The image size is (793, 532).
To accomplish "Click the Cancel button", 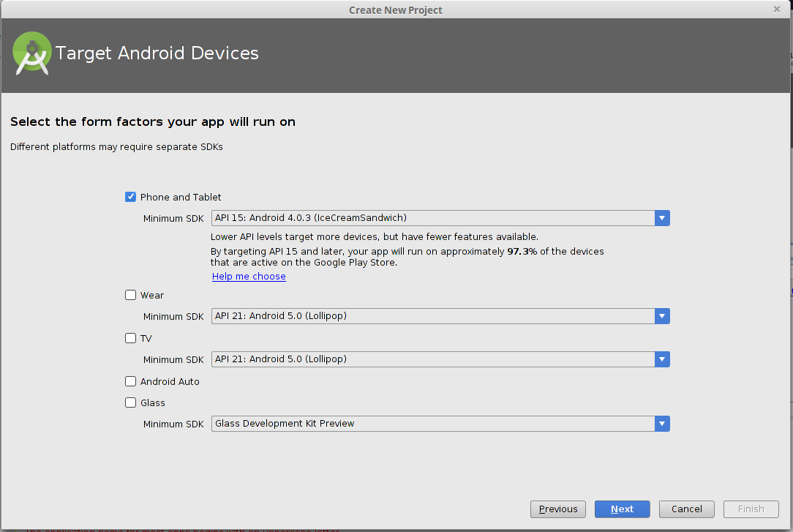I will (x=687, y=509).
